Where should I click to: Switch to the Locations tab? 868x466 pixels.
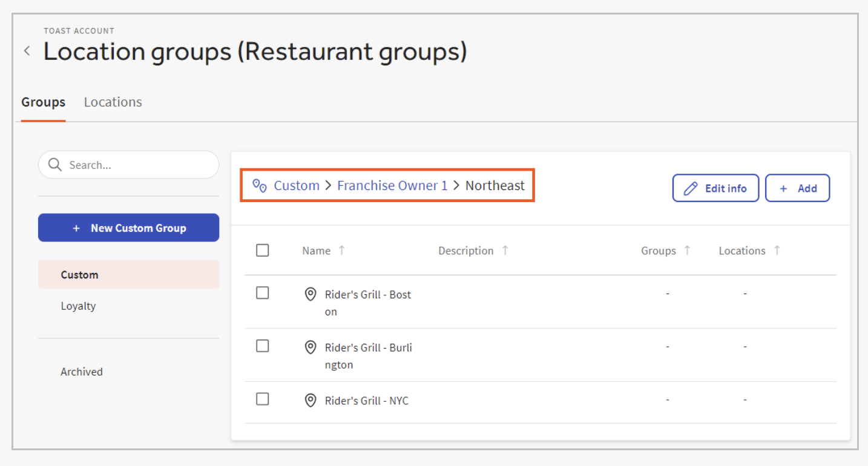[113, 102]
